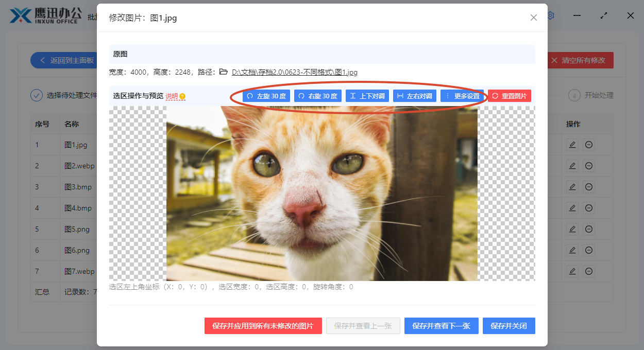Select file row 图7.webp
Image resolution: width=644 pixels, height=350 pixels.
[x=79, y=271]
